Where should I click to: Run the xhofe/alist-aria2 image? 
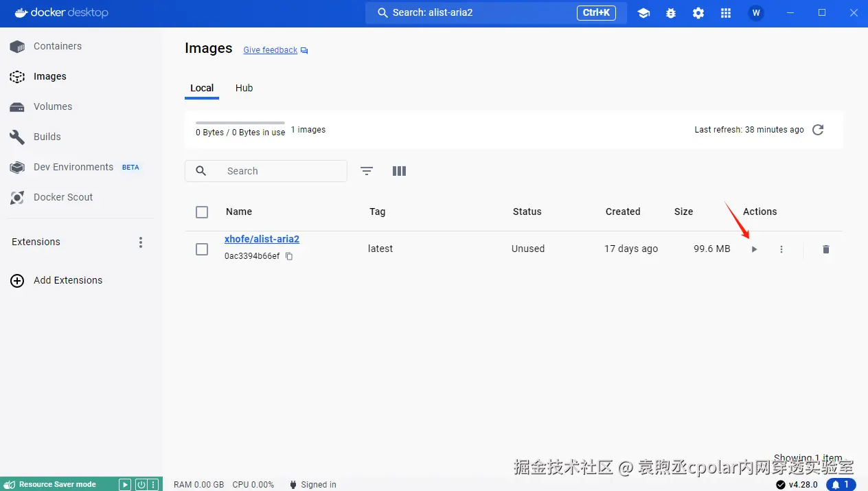coord(754,249)
